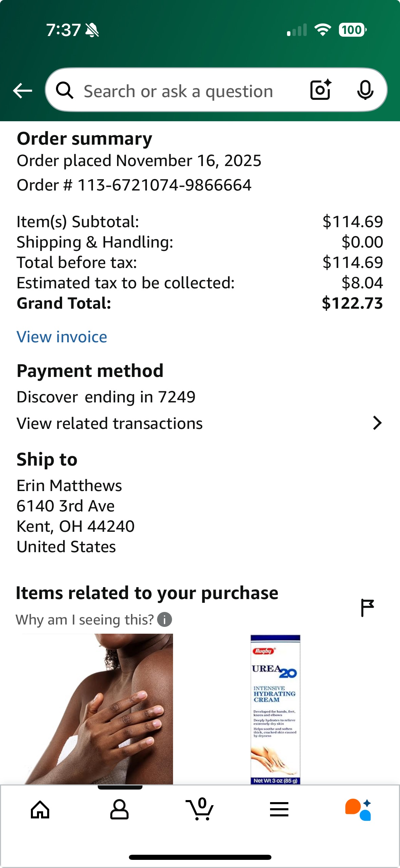Viewport: 400px width, 868px height.
Task: Open View related transactions row
Action: point(110,423)
